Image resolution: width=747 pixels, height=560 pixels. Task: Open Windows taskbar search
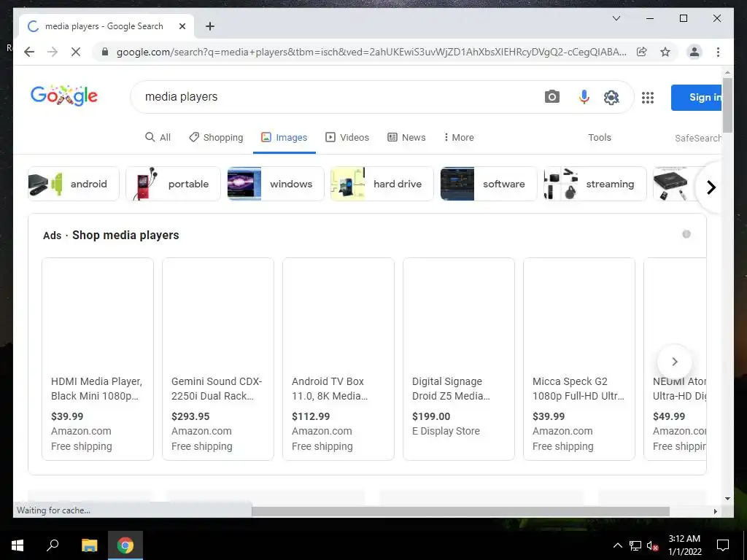tap(53, 545)
